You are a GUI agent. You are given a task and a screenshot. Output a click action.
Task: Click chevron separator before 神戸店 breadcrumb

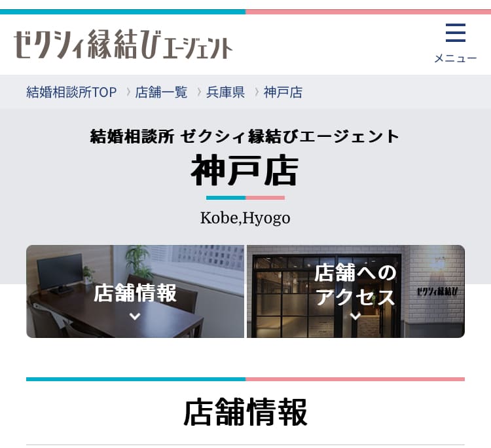[257, 92]
